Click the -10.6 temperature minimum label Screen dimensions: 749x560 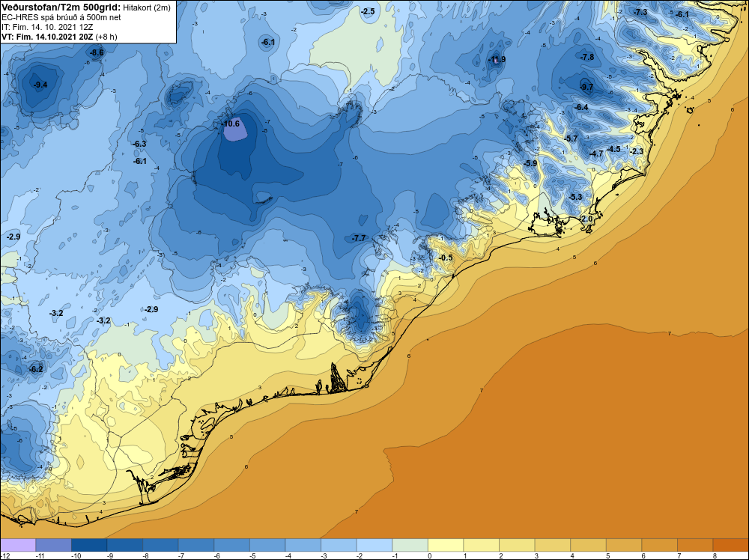pos(231,124)
